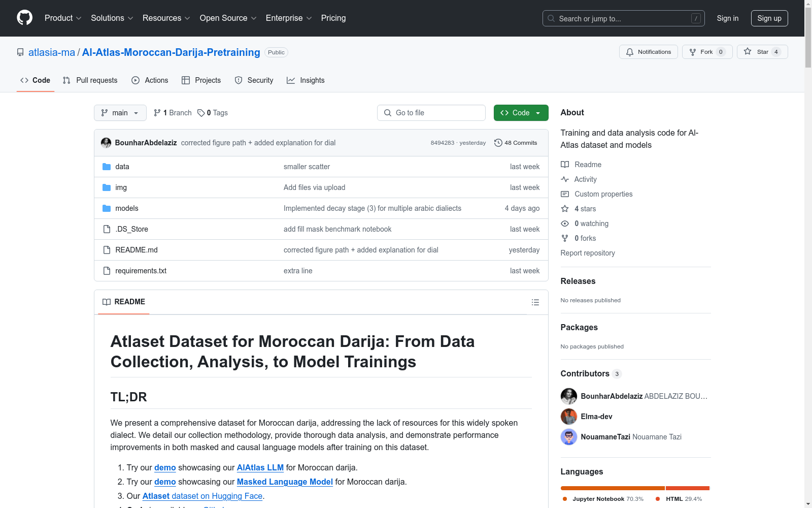View the 48 Commits history
The image size is (812, 508).
coord(516,143)
